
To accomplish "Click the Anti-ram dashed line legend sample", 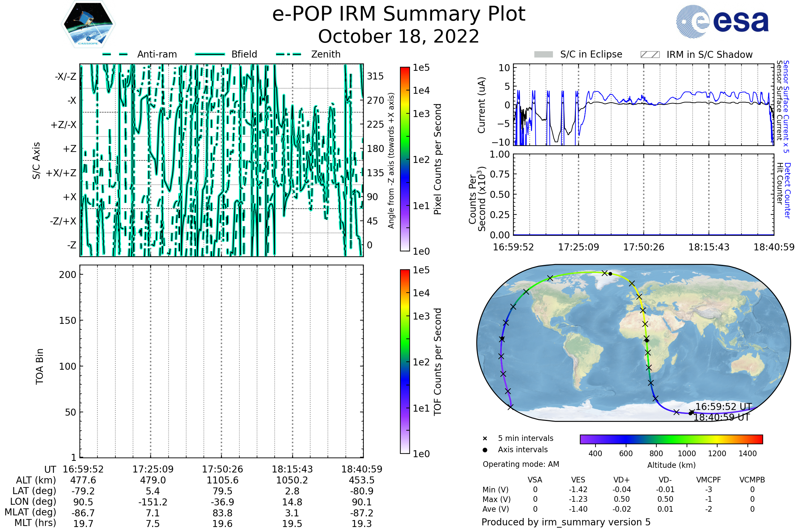I will [x=115, y=54].
